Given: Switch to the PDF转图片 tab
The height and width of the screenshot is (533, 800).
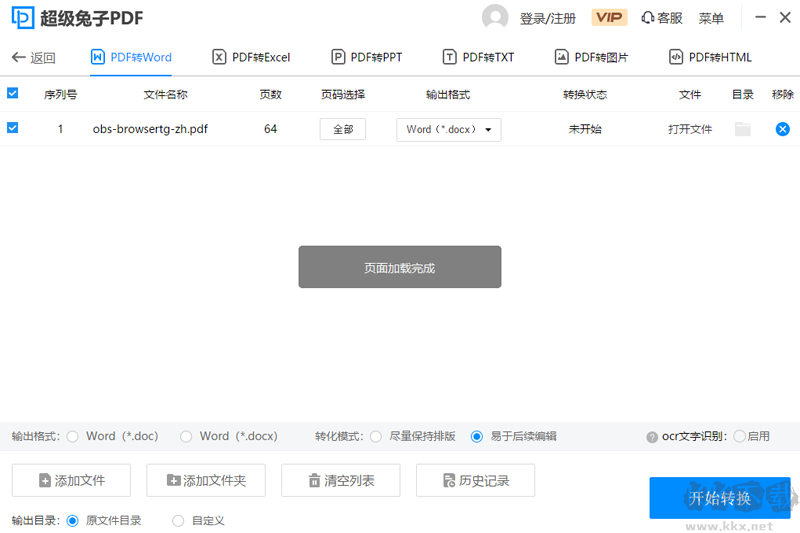Looking at the screenshot, I should 591,58.
